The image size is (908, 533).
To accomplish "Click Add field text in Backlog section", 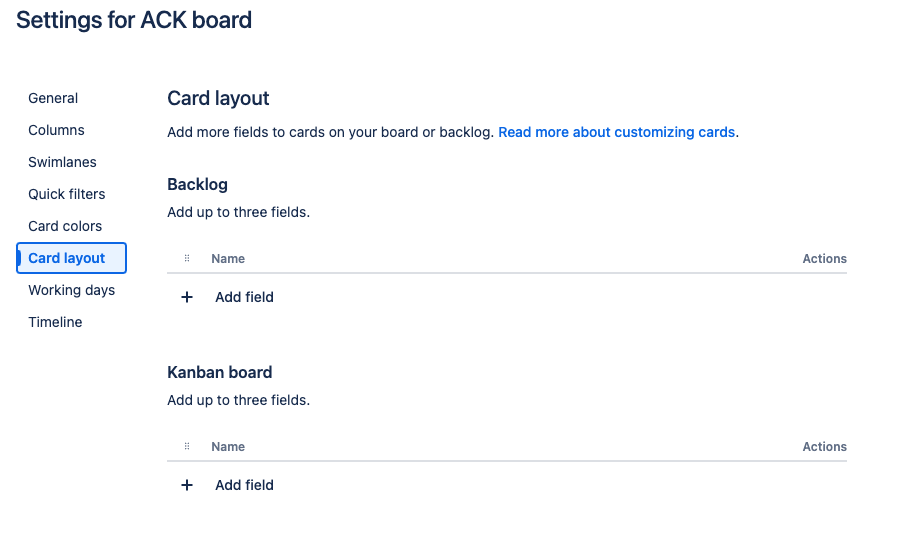I will (x=244, y=297).
